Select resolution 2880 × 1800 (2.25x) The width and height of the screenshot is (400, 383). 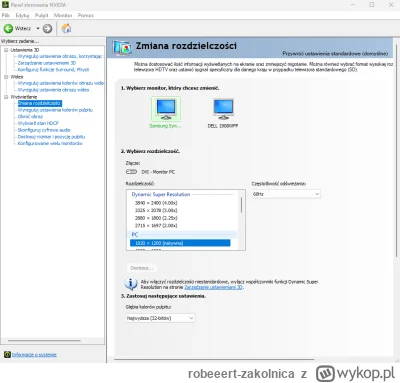[x=156, y=218]
